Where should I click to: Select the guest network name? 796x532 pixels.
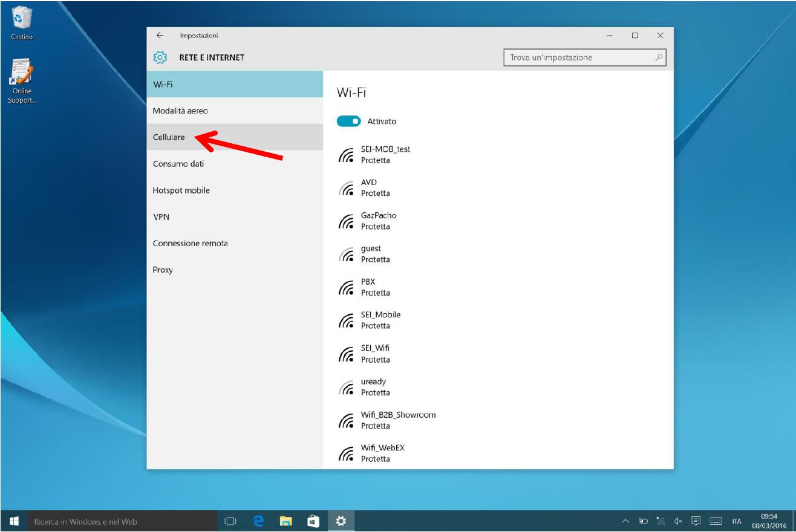click(x=371, y=248)
